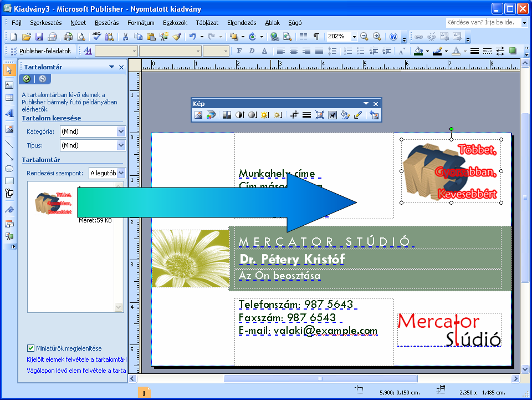532x400 pixels.
Task: Open the Undo history dropdown arrow
Action: pos(202,37)
